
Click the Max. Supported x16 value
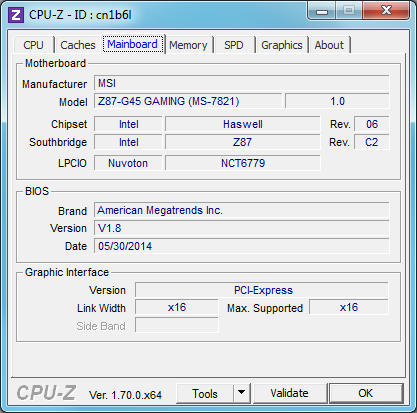pyautogui.click(x=349, y=307)
